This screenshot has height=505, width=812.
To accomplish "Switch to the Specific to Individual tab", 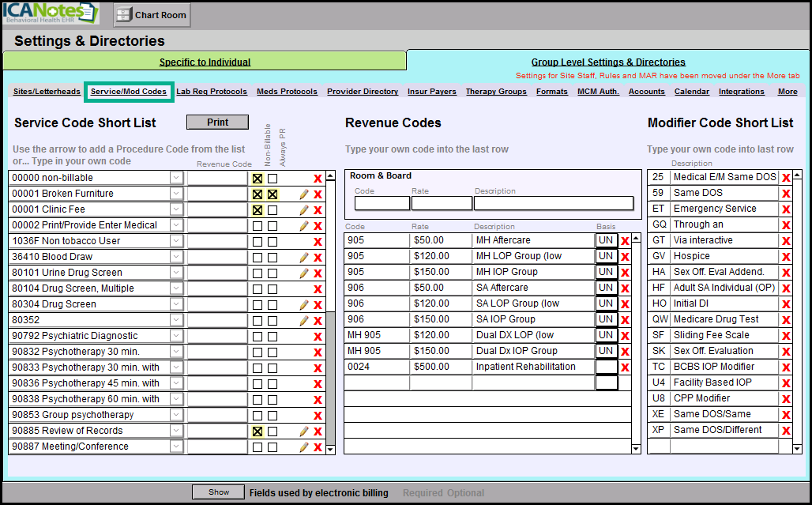I will point(205,62).
